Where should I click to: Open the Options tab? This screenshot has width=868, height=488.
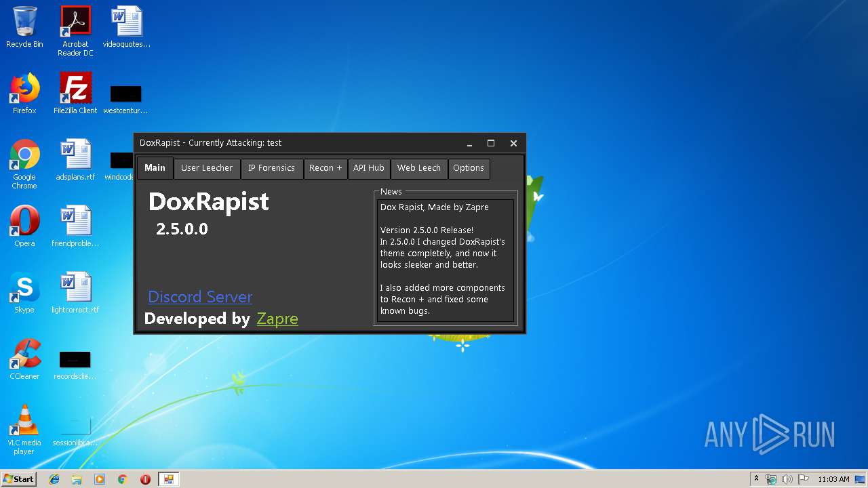[469, 168]
